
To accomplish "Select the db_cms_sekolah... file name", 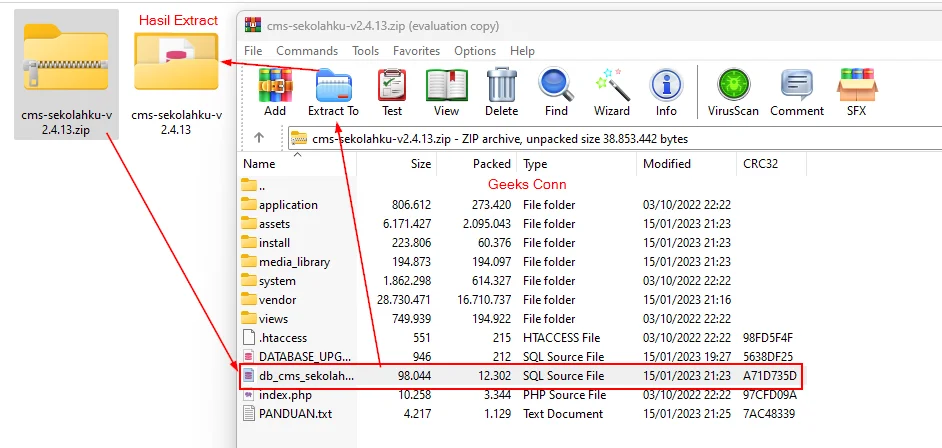I will tap(306, 376).
